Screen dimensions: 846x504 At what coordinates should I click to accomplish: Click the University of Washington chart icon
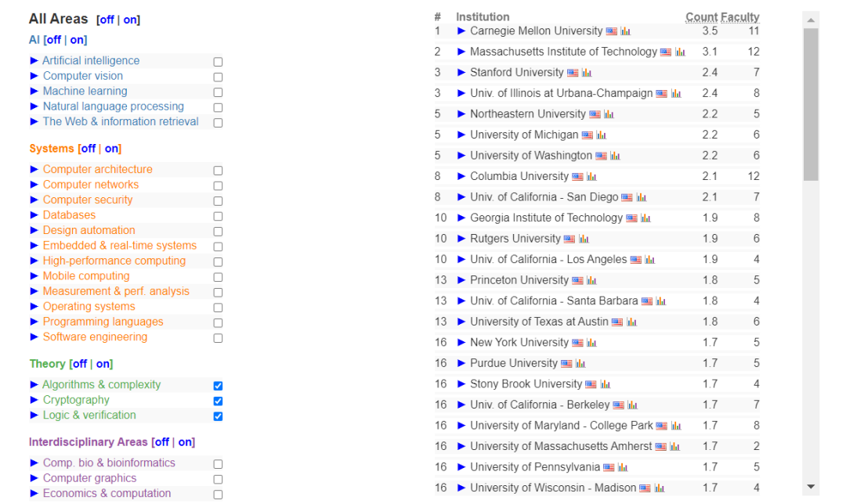point(615,156)
